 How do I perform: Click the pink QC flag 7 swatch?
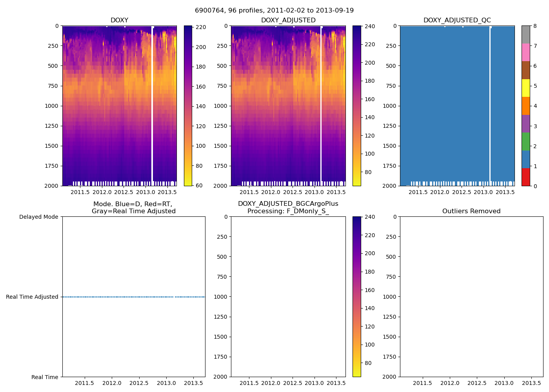(525, 53)
